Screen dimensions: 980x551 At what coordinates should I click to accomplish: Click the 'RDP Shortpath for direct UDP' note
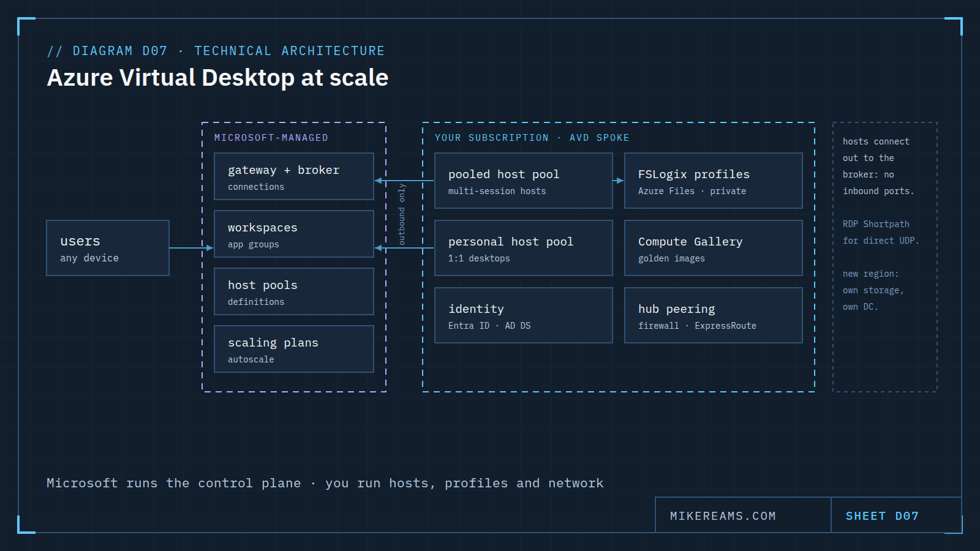[881, 233]
